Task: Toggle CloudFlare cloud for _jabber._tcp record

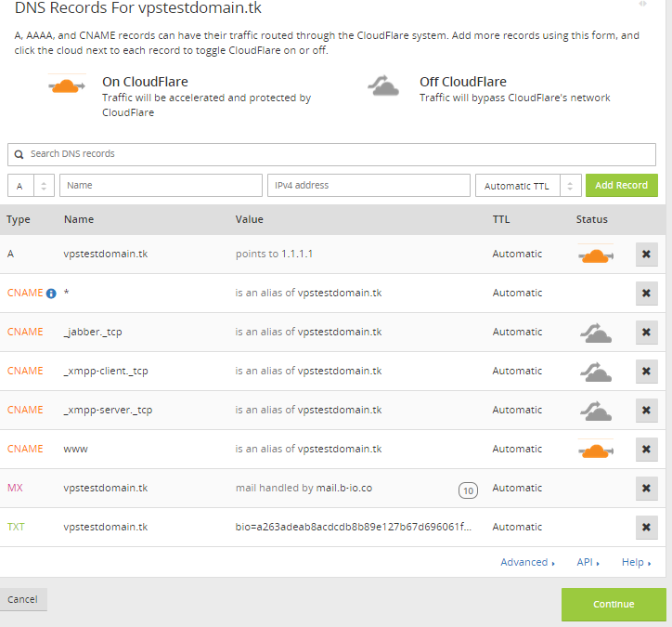Action: pos(596,333)
